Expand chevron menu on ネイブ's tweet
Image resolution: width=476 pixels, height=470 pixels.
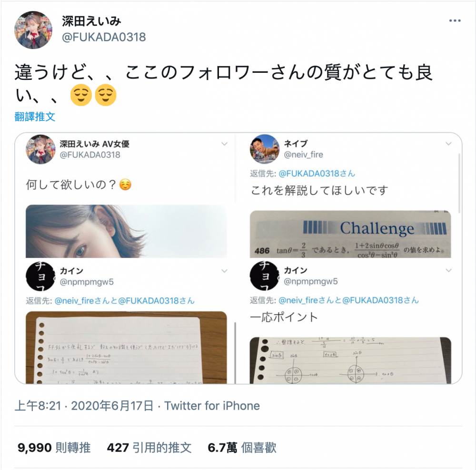tap(448, 144)
